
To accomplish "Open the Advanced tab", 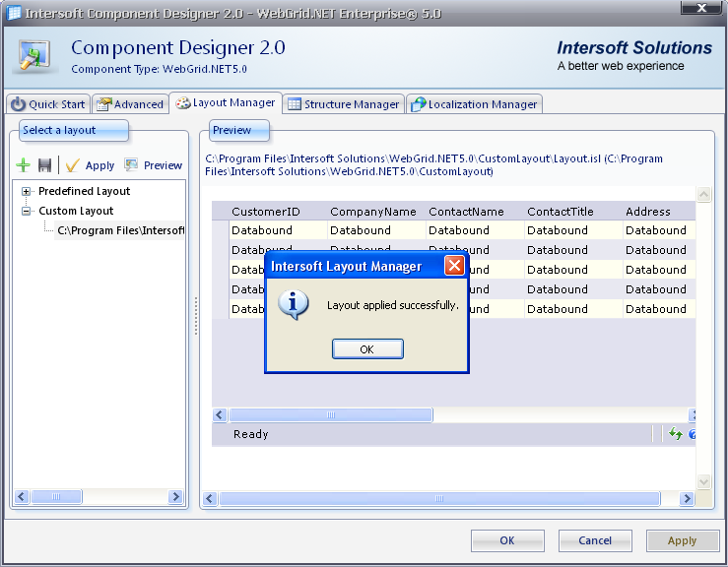I will 130,104.
